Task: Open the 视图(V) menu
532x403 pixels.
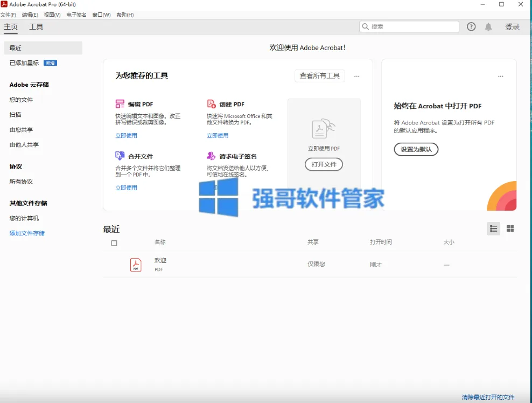Action: coord(52,15)
